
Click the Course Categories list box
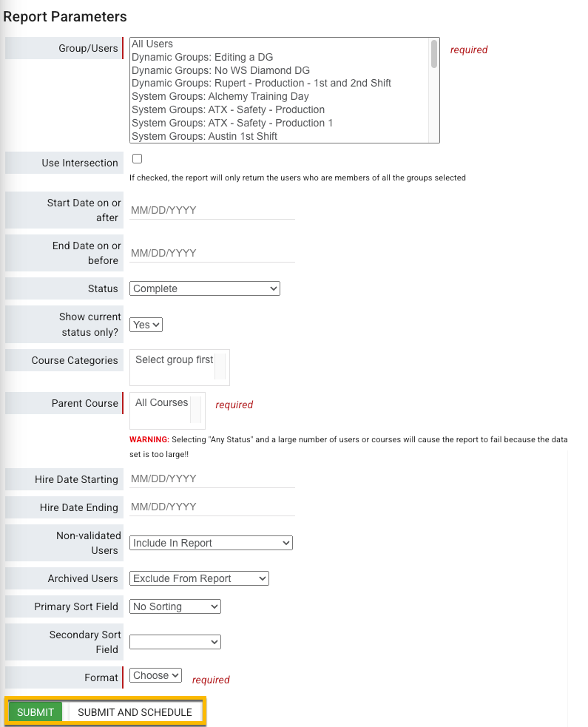pyautogui.click(x=180, y=368)
